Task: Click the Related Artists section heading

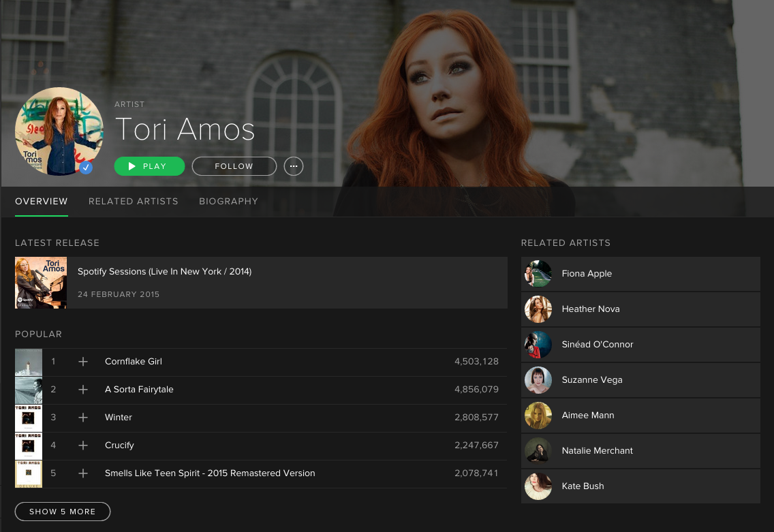Action: [566, 242]
